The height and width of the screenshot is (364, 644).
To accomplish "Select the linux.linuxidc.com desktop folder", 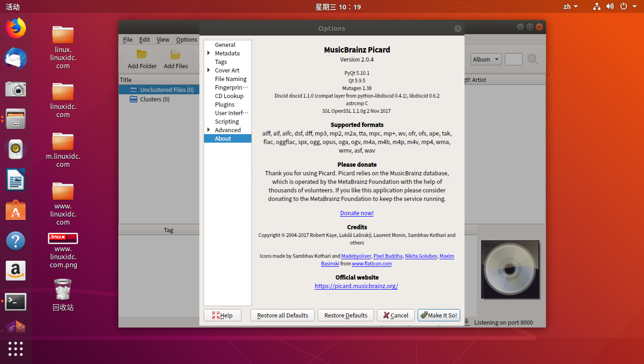I will (63, 47).
